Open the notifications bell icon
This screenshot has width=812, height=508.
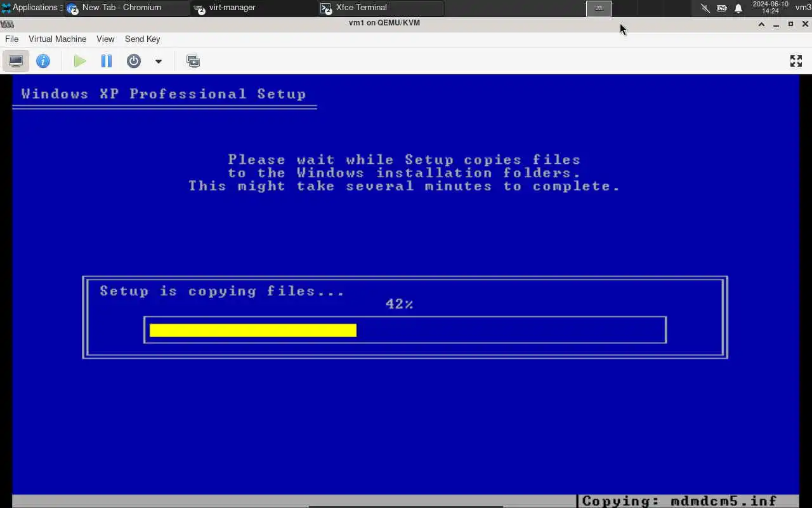(x=738, y=8)
